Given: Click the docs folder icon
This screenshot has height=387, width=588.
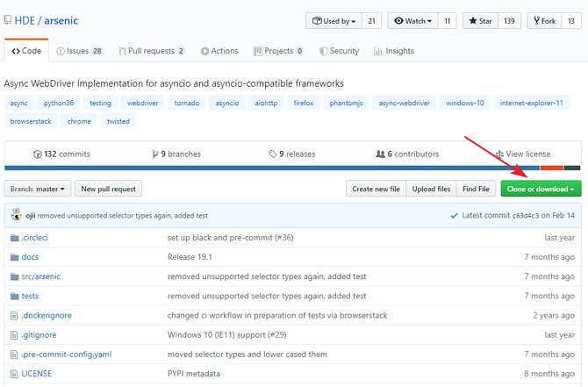Looking at the screenshot, I should [x=13, y=257].
